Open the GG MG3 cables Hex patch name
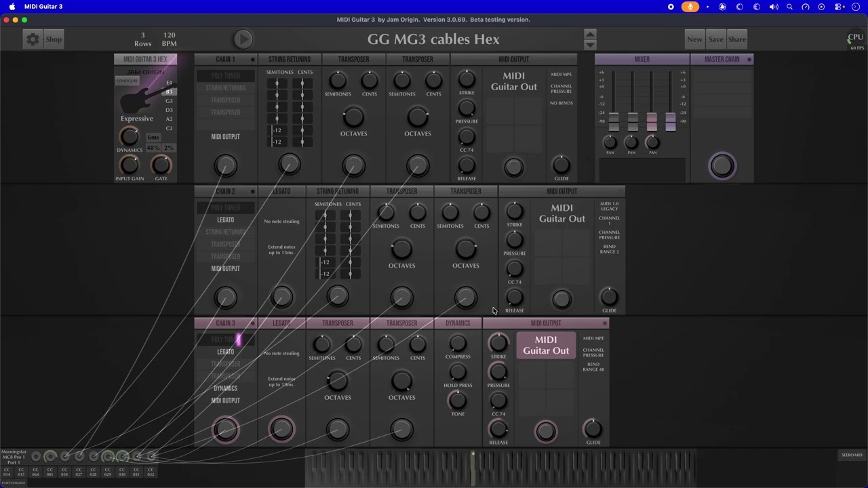Image resolution: width=868 pixels, height=488 pixels. coord(433,39)
